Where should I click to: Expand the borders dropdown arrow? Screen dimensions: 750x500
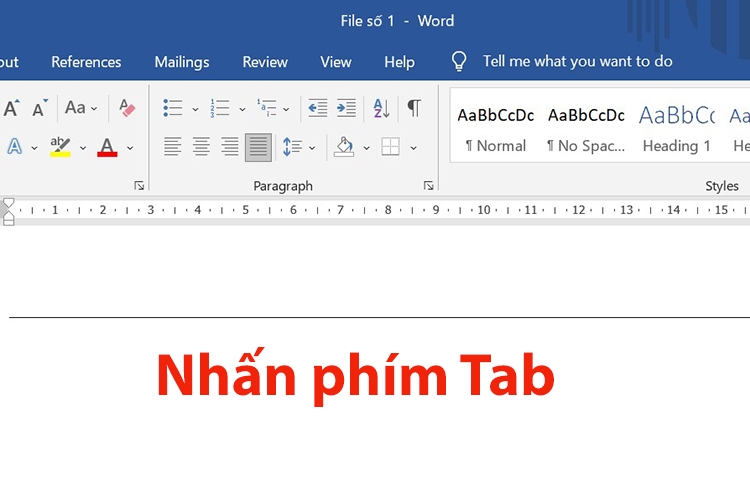[413, 148]
